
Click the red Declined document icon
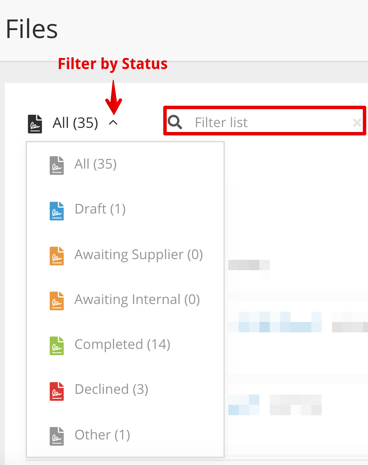[x=57, y=391]
